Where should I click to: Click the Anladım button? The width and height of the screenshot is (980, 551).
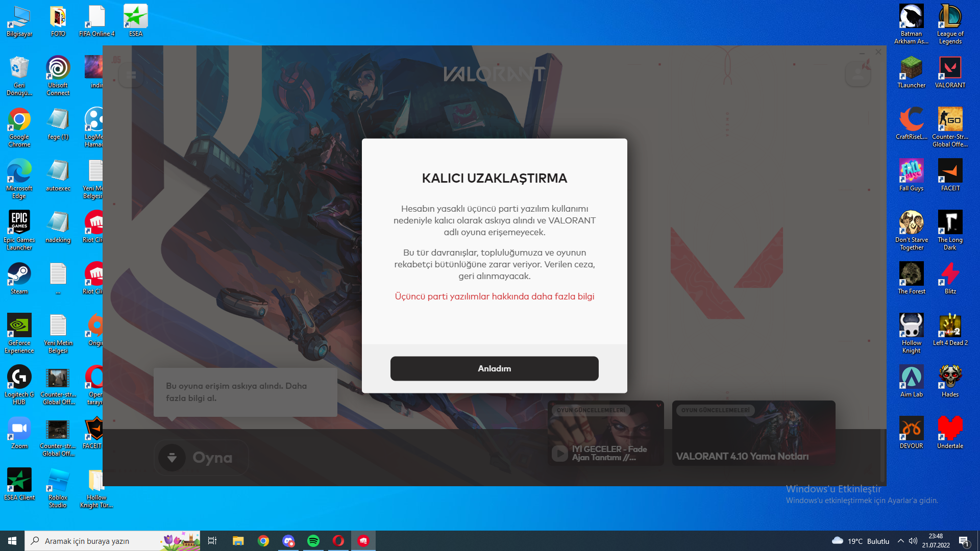494,368
